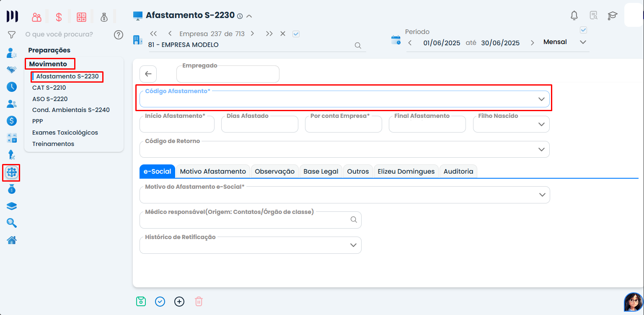Open the Preparações menu section
This screenshot has width=644, height=315.
49,50
